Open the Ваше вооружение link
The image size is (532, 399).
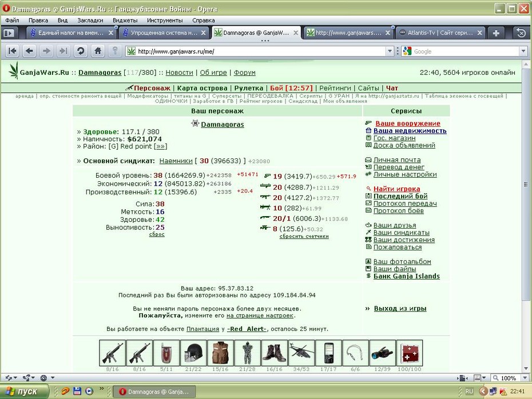407,123
